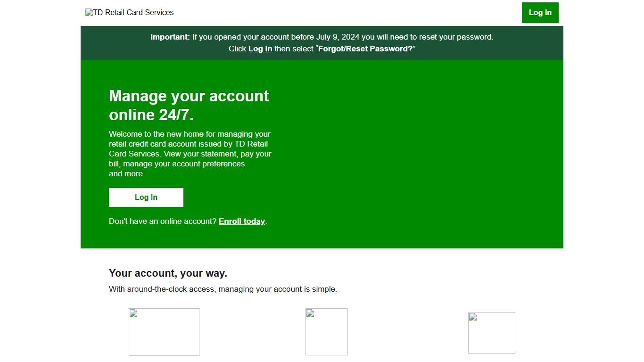Click the Important password reset banner message
The height and width of the screenshot is (362, 644).
click(322, 42)
